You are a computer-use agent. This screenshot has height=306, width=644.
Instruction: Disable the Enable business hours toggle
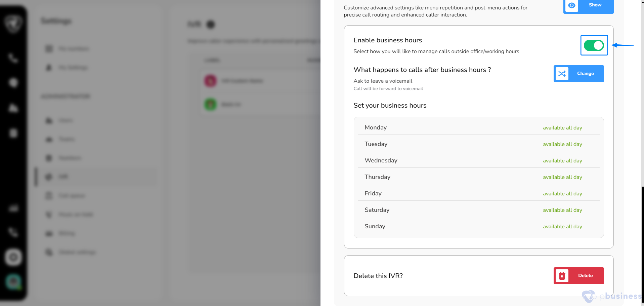point(594,45)
